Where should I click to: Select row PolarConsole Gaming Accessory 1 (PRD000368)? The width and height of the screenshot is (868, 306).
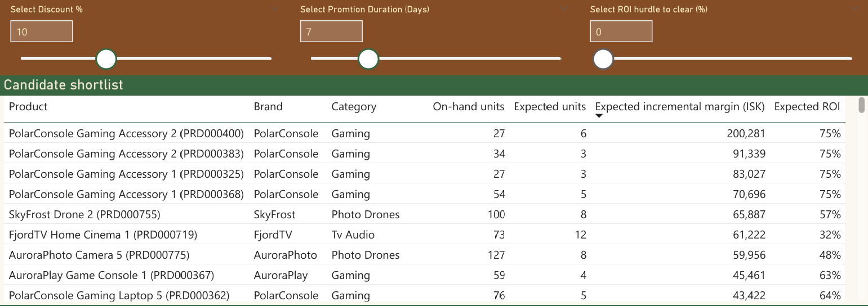click(425, 194)
